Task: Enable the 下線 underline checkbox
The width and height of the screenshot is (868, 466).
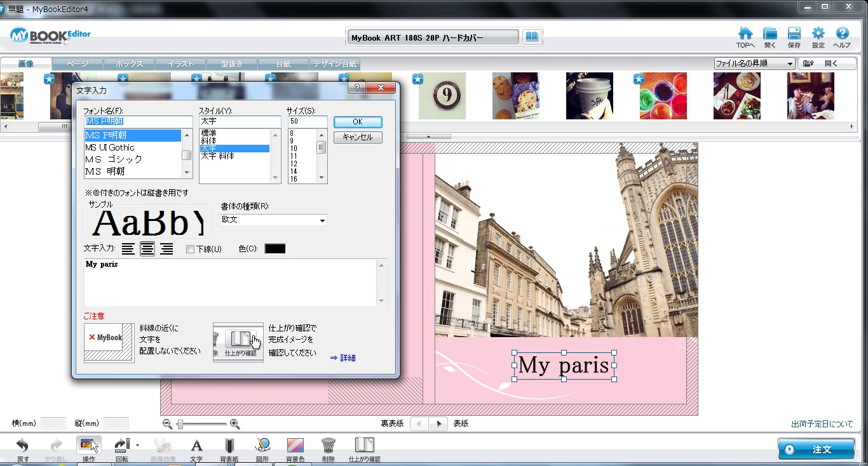Action: [x=190, y=250]
